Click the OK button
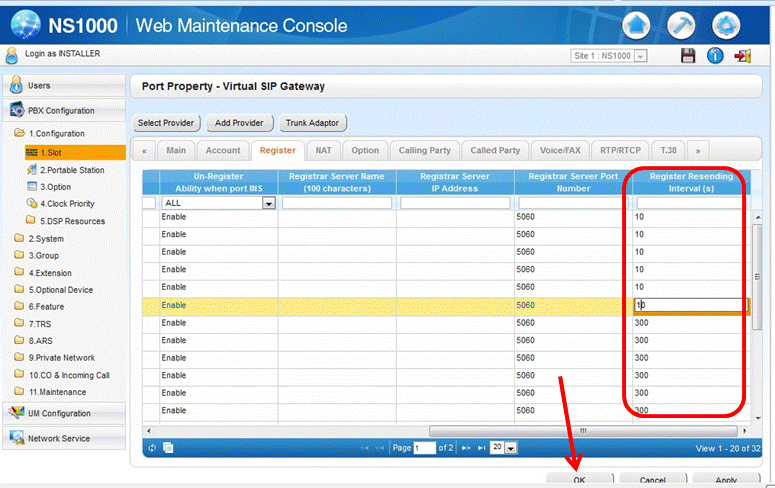 (579, 479)
